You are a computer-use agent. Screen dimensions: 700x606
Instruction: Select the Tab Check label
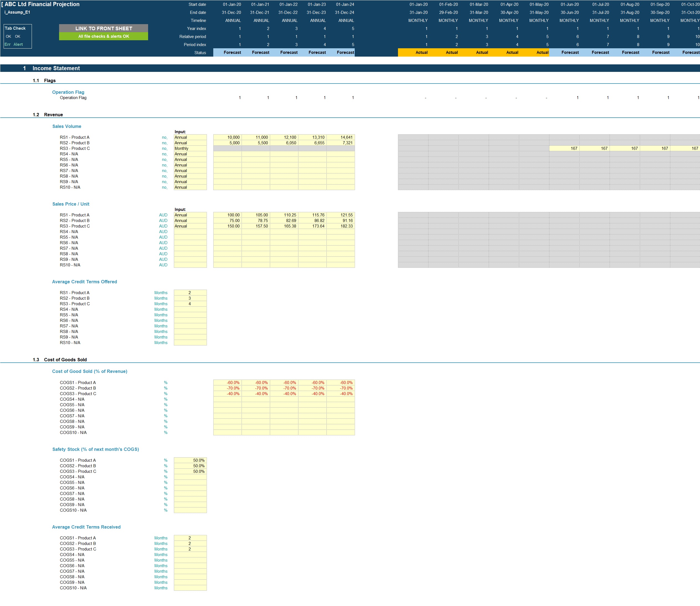point(15,28)
